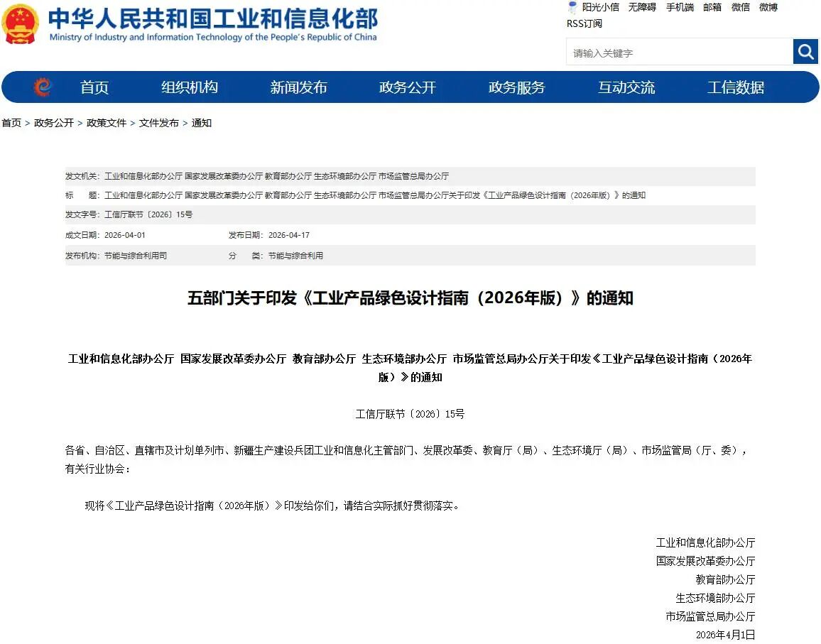The width and height of the screenshot is (821, 644).
Task: Click the magnifier search icon
Action: point(805,52)
